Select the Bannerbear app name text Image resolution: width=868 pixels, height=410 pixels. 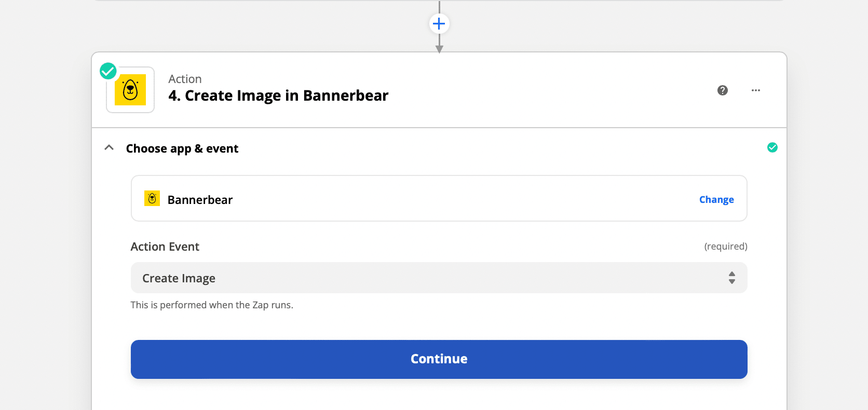click(200, 200)
